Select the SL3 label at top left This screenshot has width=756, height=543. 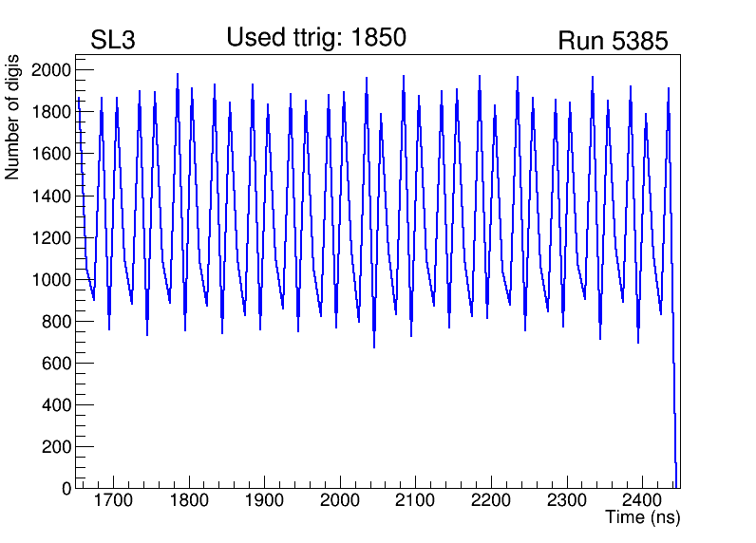[113, 41]
